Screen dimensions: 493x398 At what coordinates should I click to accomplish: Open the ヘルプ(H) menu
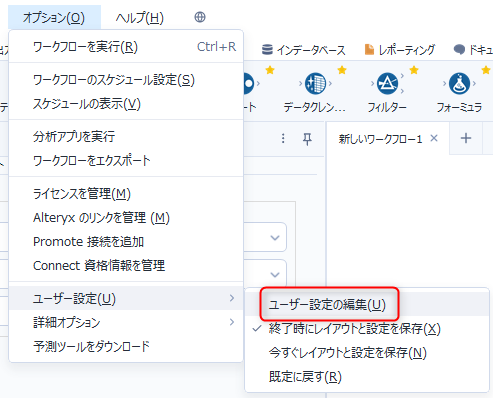pyautogui.click(x=140, y=17)
